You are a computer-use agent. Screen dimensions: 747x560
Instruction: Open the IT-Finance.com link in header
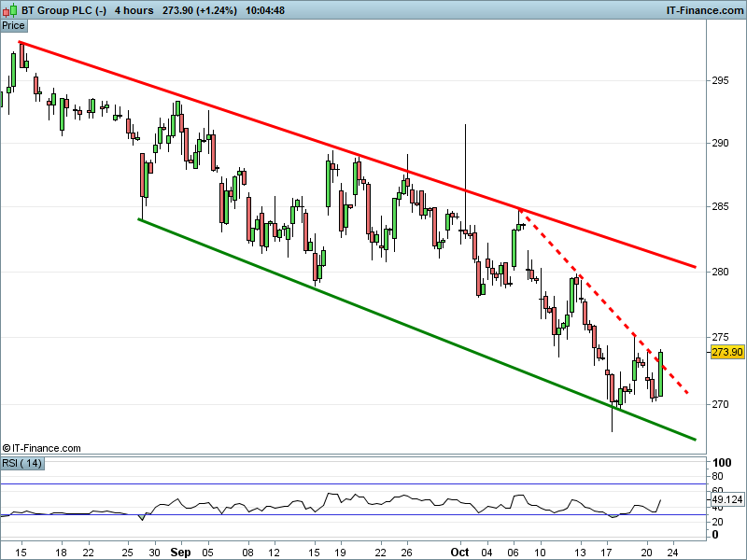click(x=705, y=10)
